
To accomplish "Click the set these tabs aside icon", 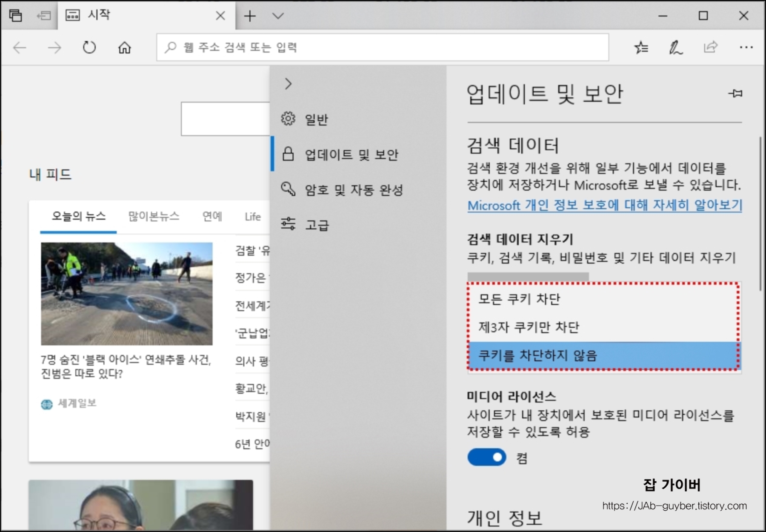I will click(43, 16).
